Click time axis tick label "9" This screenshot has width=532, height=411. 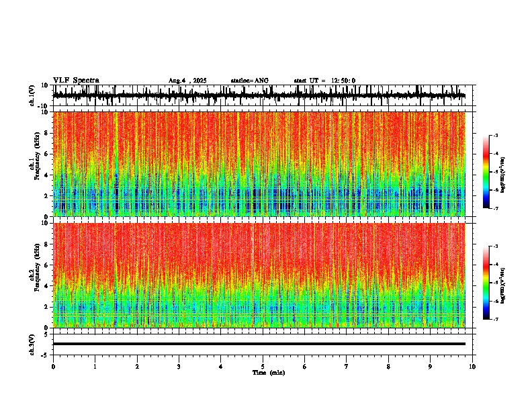click(430, 367)
